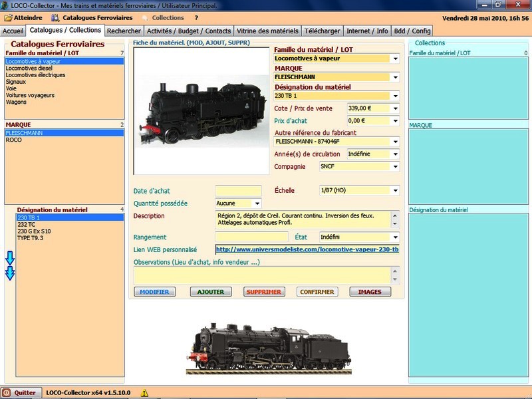Select Voie in family list
The image size is (532, 399).
coord(64,88)
